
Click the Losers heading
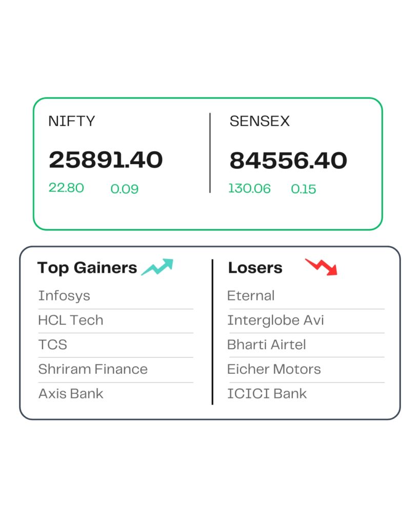click(255, 268)
